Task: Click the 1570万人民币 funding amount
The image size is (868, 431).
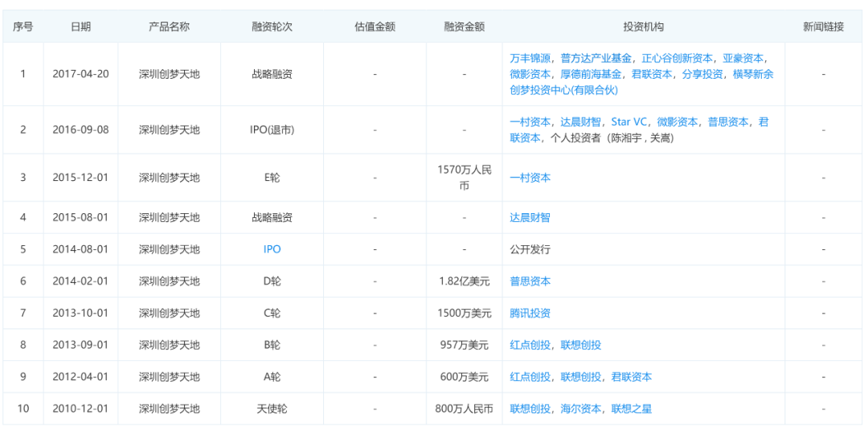Action: pyautogui.click(x=465, y=178)
